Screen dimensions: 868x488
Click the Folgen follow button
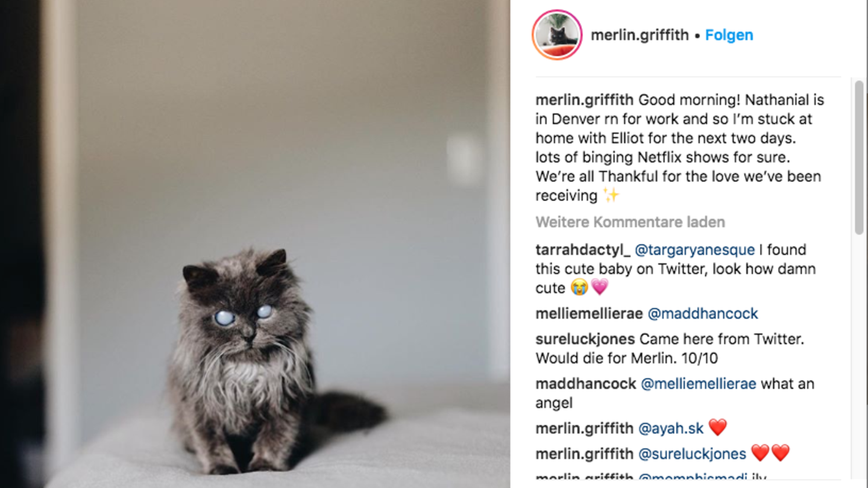tap(729, 35)
